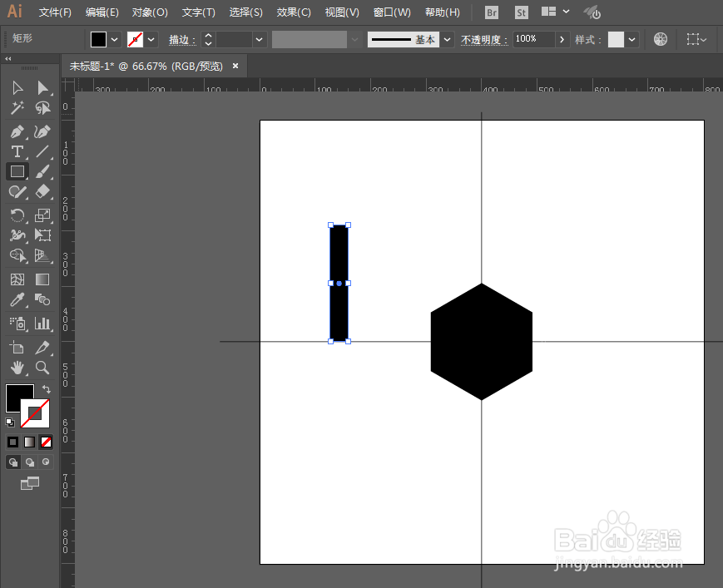Open the 效果(C) menu
This screenshot has width=723, height=588.
294,12
